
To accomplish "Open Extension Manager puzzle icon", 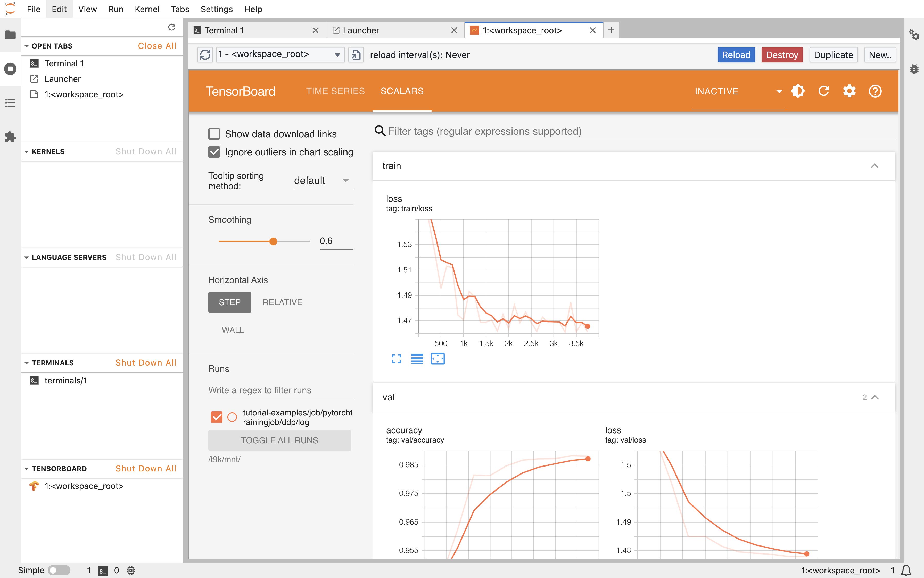I will point(10,137).
